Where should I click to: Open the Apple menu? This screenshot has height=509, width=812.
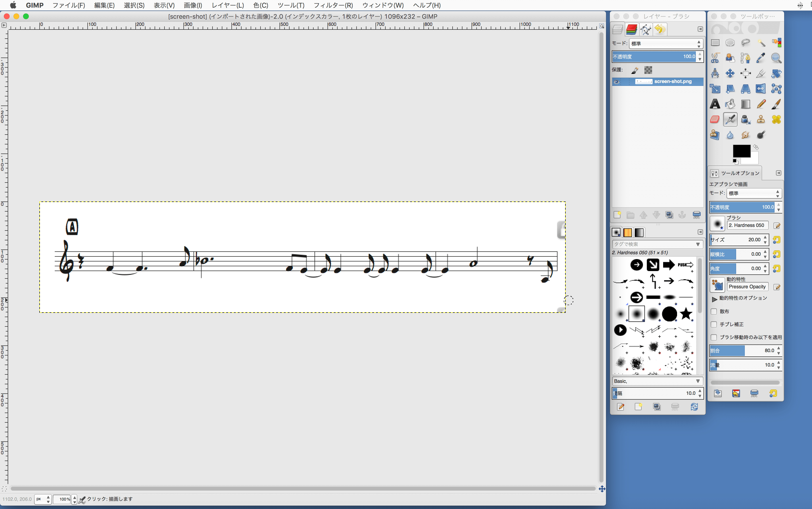[13, 5]
